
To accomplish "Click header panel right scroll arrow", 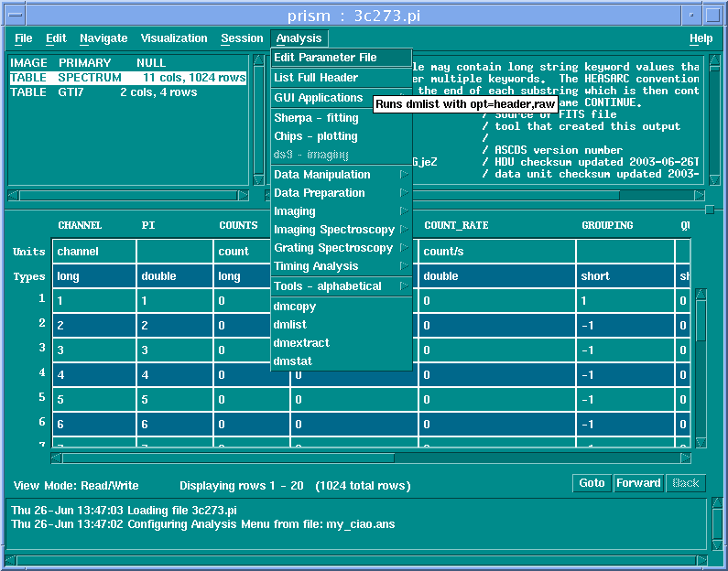I will coord(700,195).
